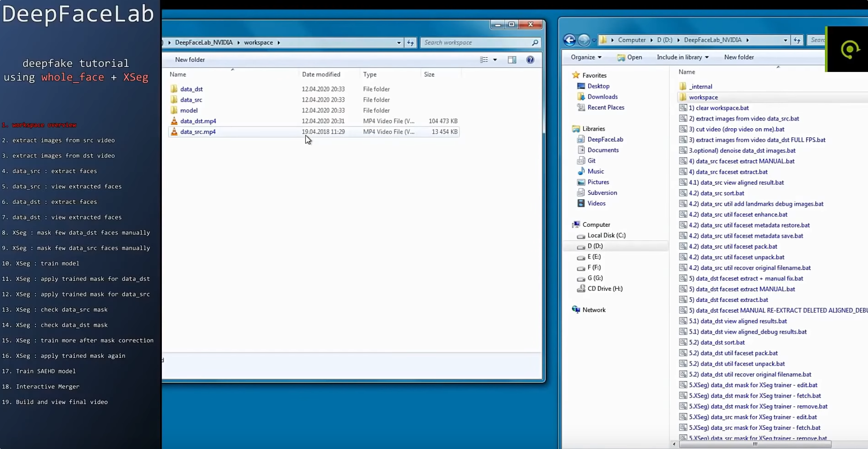Click the Search workspace input field
Image resolution: width=868 pixels, height=449 pixels.
[476, 43]
